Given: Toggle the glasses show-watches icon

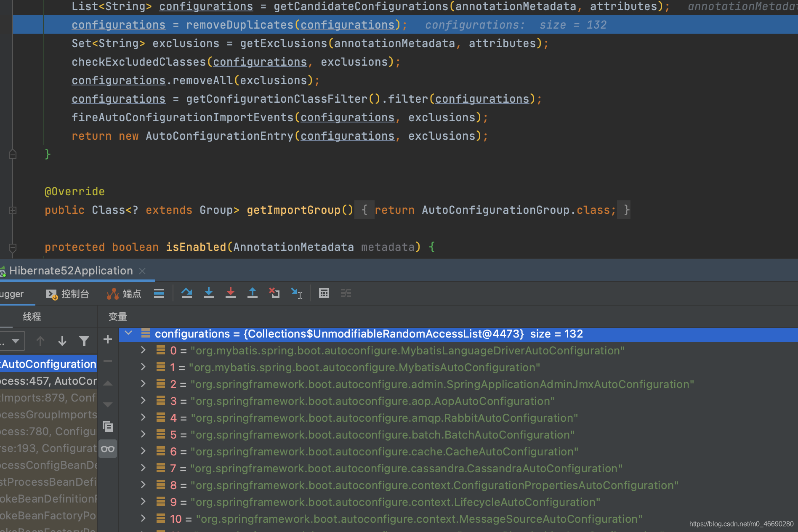Looking at the screenshot, I should point(108,449).
